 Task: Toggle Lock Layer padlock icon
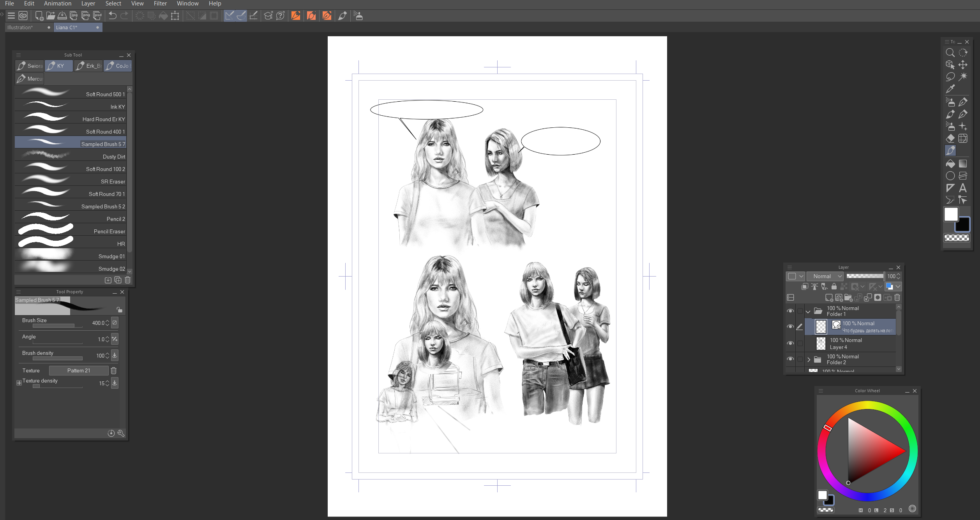834,287
